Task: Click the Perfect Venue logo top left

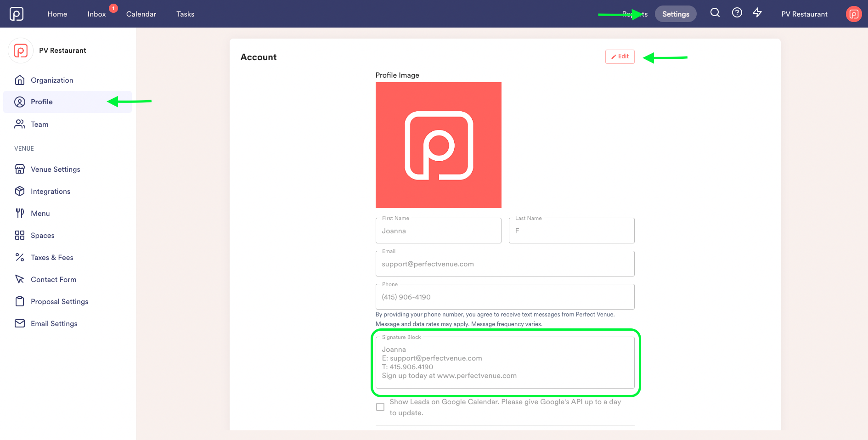Action: [x=17, y=13]
